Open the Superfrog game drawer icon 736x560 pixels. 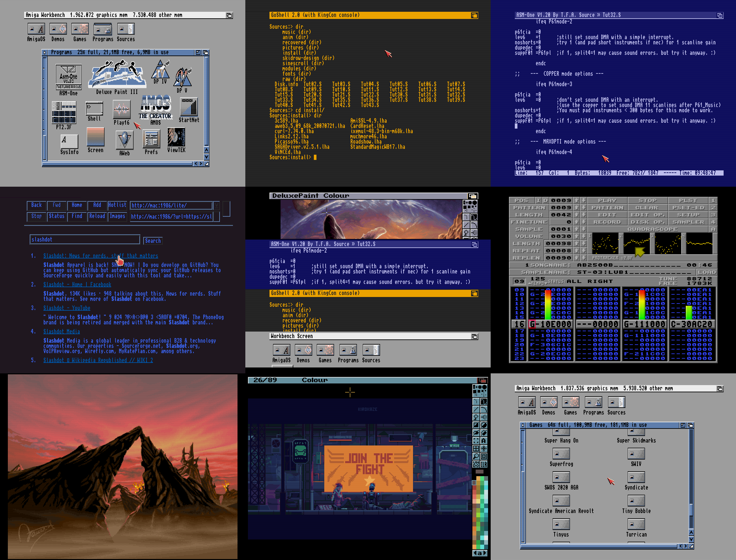pyautogui.click(x=561, y=454)
